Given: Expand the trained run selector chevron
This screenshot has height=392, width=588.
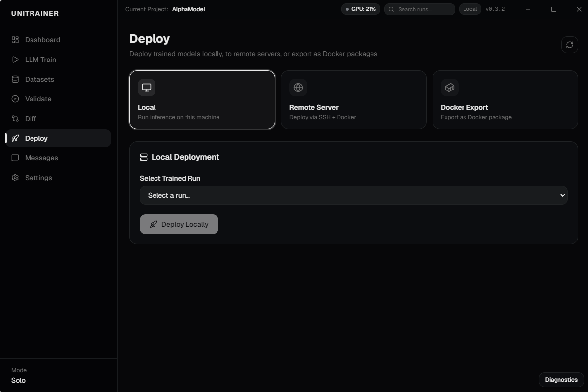Looking at the screenshot, I should click(562, 195).
